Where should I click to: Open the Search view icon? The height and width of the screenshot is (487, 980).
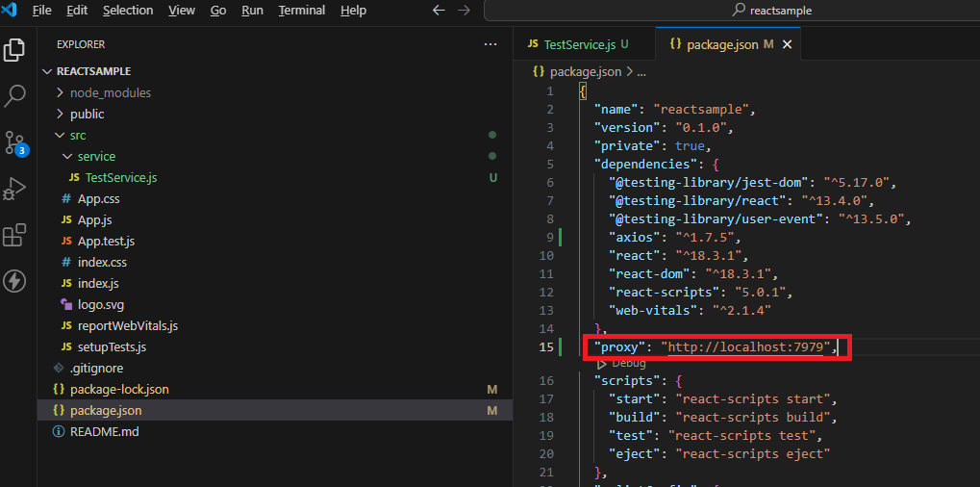(x=15, y=96)
